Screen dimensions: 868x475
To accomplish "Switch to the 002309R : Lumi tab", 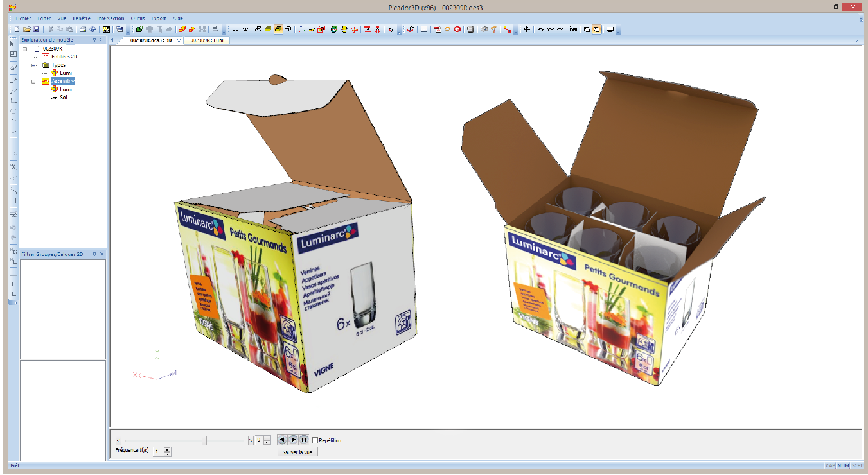I will coord(207,40).
